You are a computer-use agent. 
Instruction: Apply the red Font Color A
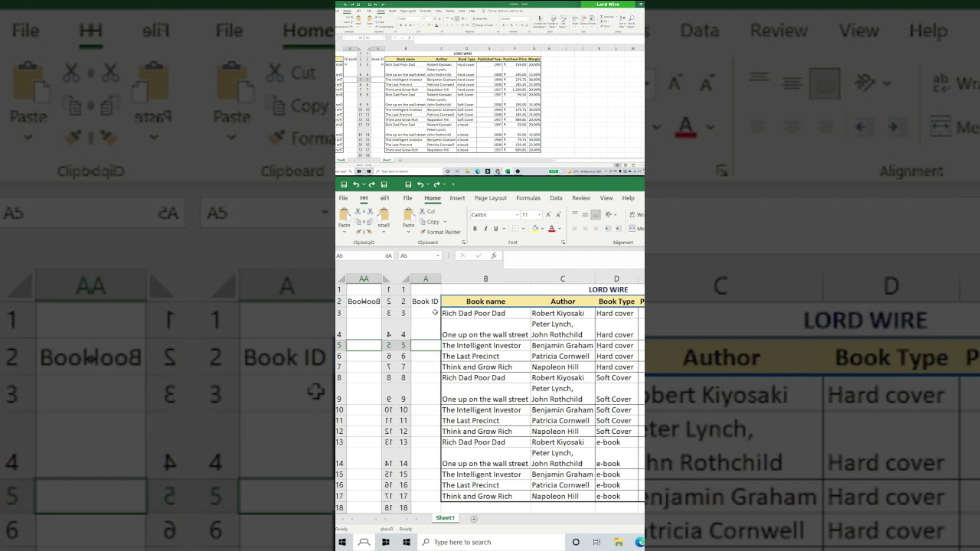[x=551, y=229]
